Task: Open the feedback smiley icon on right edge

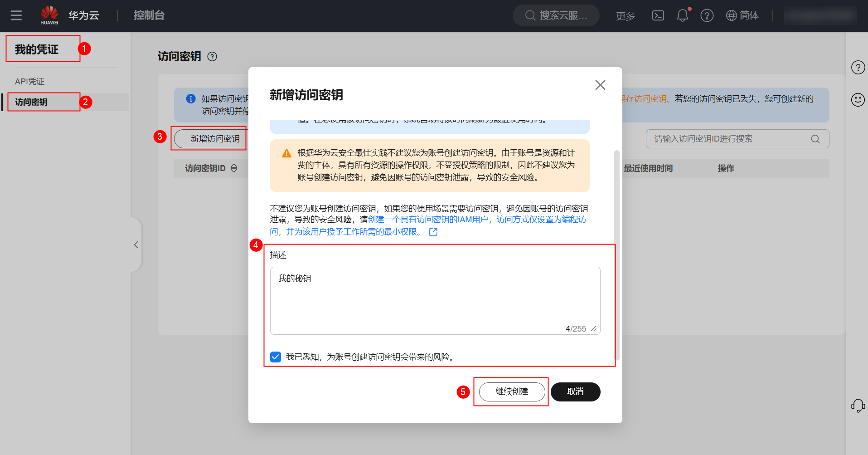Action: [858, 100]
